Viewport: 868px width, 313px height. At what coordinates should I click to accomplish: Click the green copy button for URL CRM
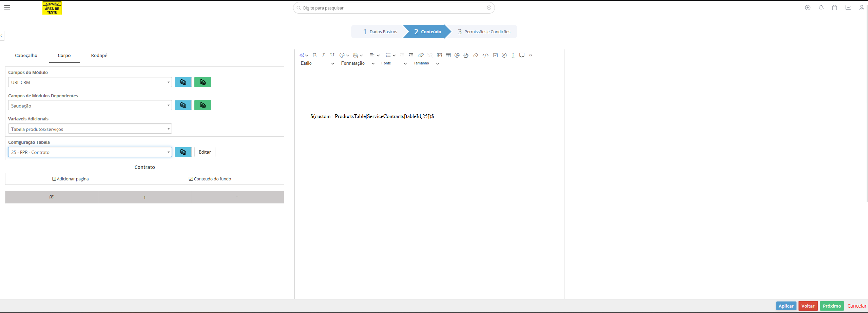[x=203, y=82]
